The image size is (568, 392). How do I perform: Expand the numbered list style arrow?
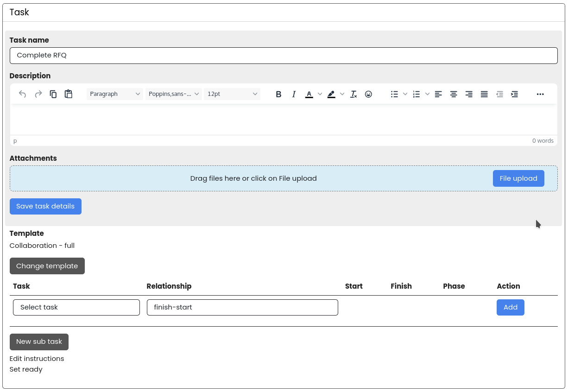click(427, 94)
